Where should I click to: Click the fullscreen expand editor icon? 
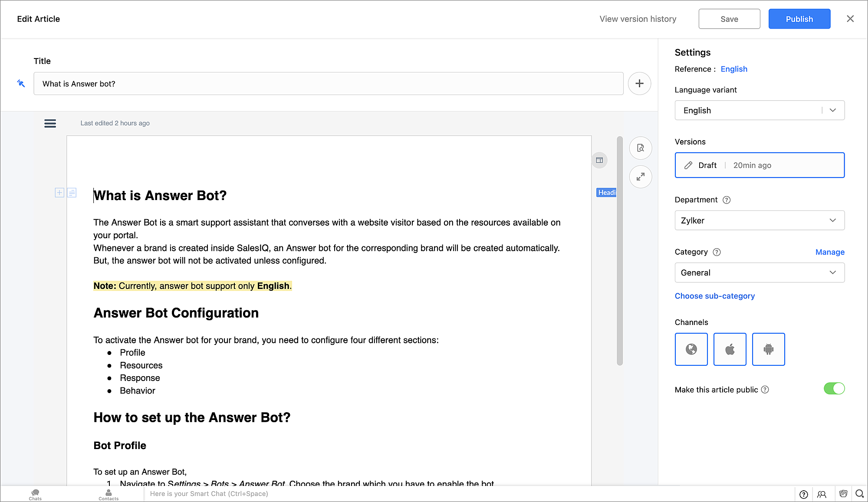(x=640, y=177)
